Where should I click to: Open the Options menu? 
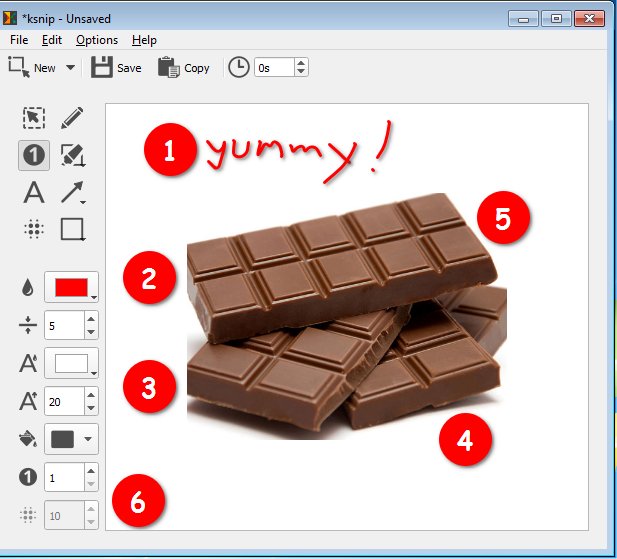pos(97,40)
